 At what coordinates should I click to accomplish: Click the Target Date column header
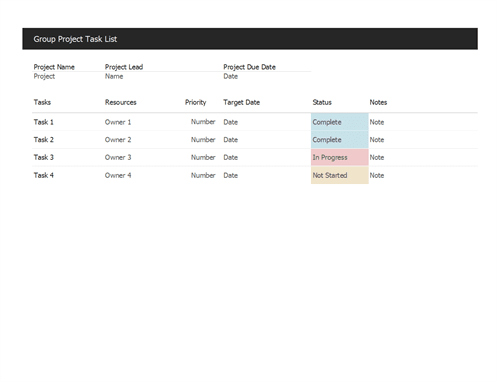point(241,102)
